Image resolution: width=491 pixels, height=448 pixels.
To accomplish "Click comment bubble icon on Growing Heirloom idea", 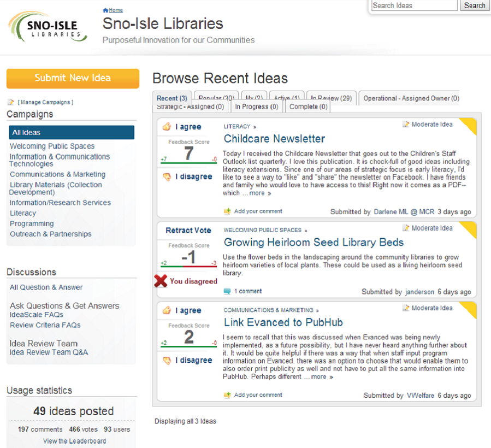I will point(227,291).
